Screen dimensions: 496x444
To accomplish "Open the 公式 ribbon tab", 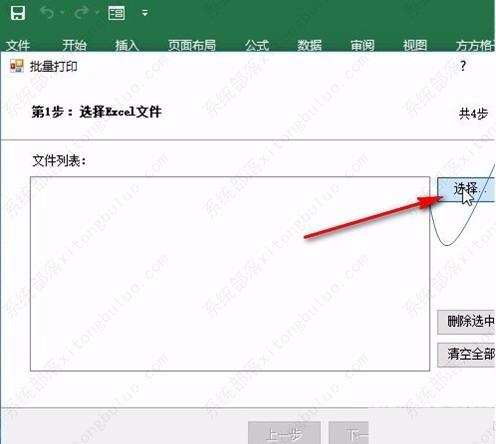I will 257,45.
